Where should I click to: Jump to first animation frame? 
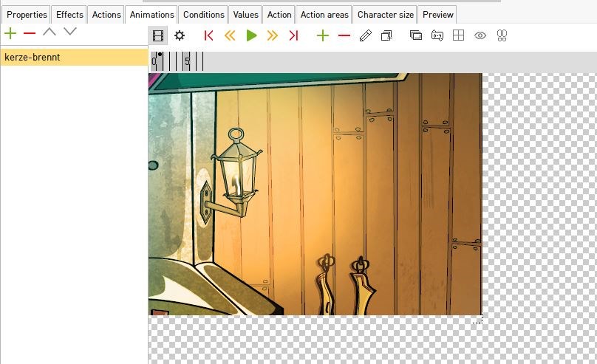tap(208, 35)
